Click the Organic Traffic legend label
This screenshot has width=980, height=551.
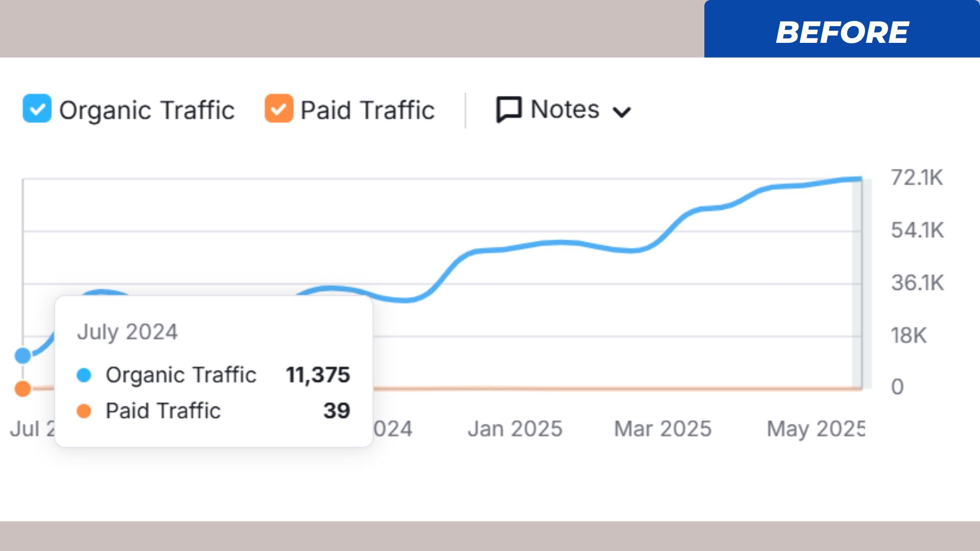click(x=146, y=110)
